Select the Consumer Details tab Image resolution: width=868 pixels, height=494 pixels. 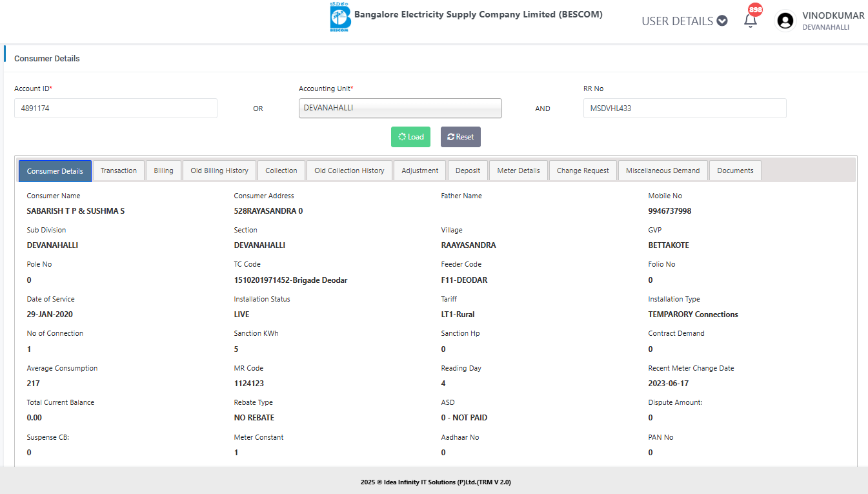coord(55,171)
